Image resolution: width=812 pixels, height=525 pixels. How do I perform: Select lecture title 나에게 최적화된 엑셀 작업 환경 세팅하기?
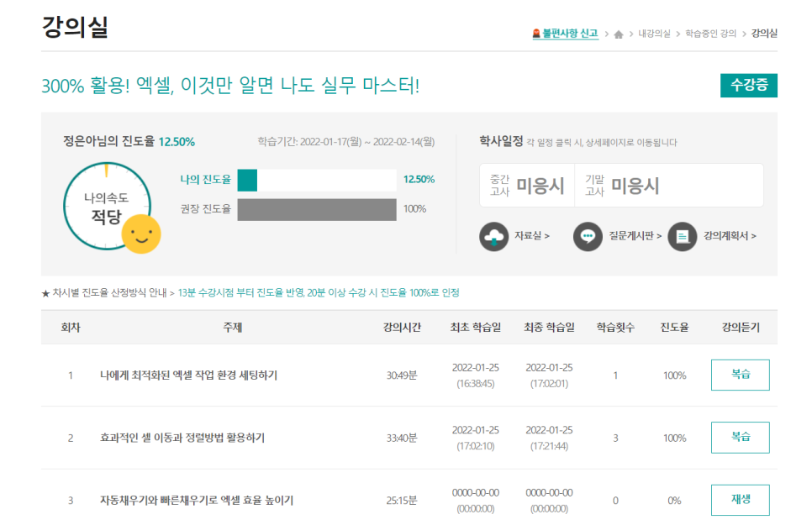point(188,375)
